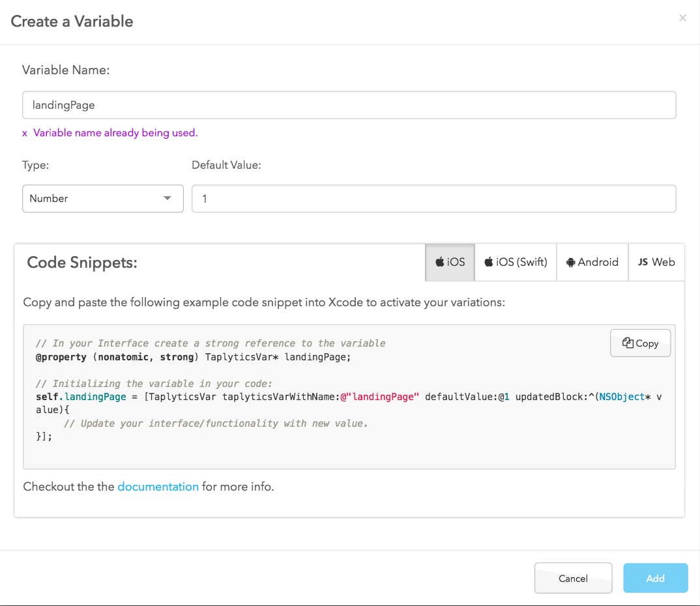
Task: Switch to the iOS (Swift) tab
Action: tap(516, 262)
